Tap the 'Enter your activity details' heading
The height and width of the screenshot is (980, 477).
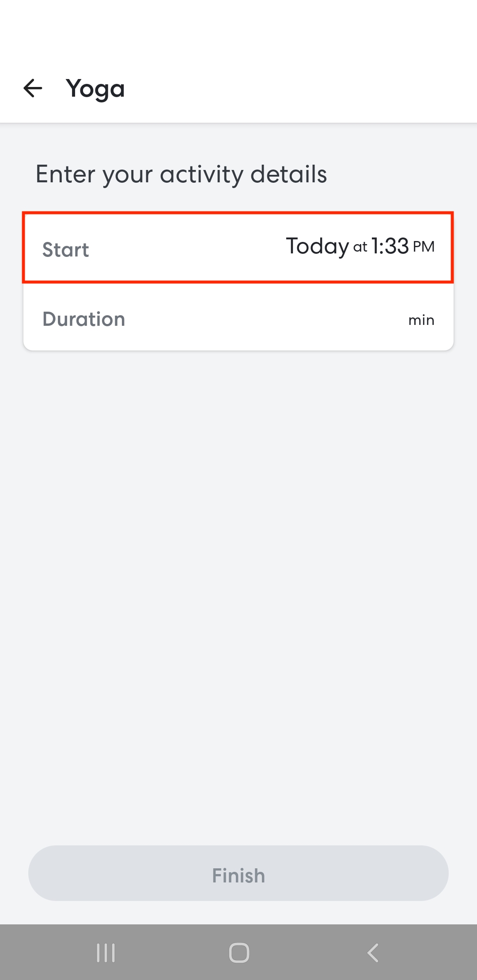point(181,174)
